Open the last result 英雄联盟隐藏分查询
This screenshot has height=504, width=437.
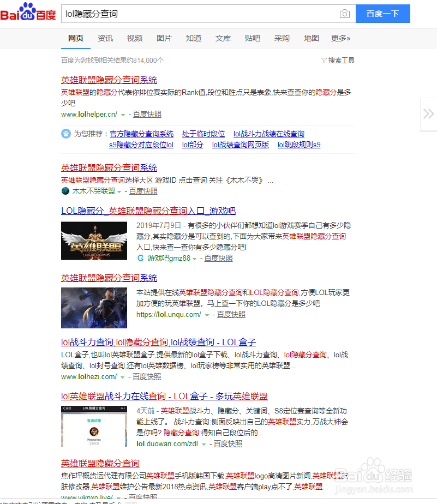pos(100,463)
